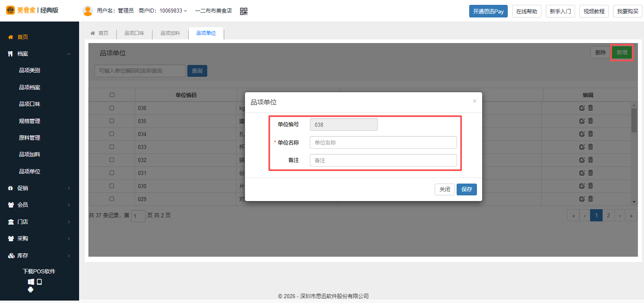Click the green 新增 button
The height and width of the screenshot is (303, 644).
pos(622,52)
